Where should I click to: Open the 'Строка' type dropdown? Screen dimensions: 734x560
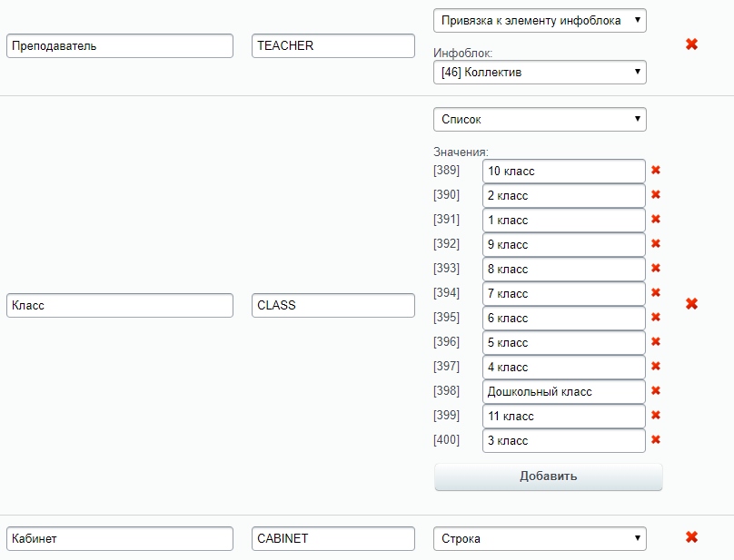540,538
